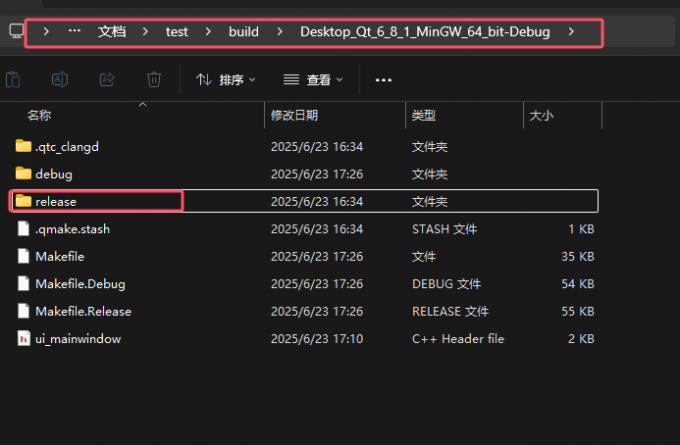Screen dimensions: 680x445
Task: Open the breadcrumb overflow ellipsis
Action: pos(74,31)
